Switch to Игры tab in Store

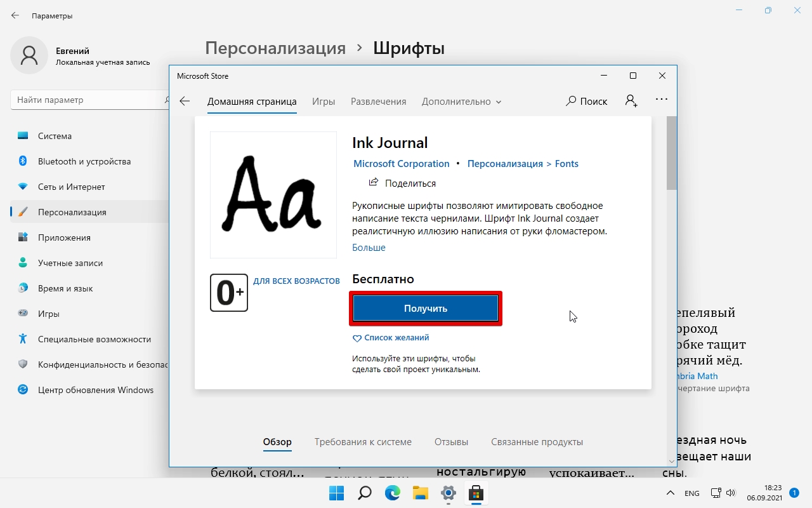(324, 102)
